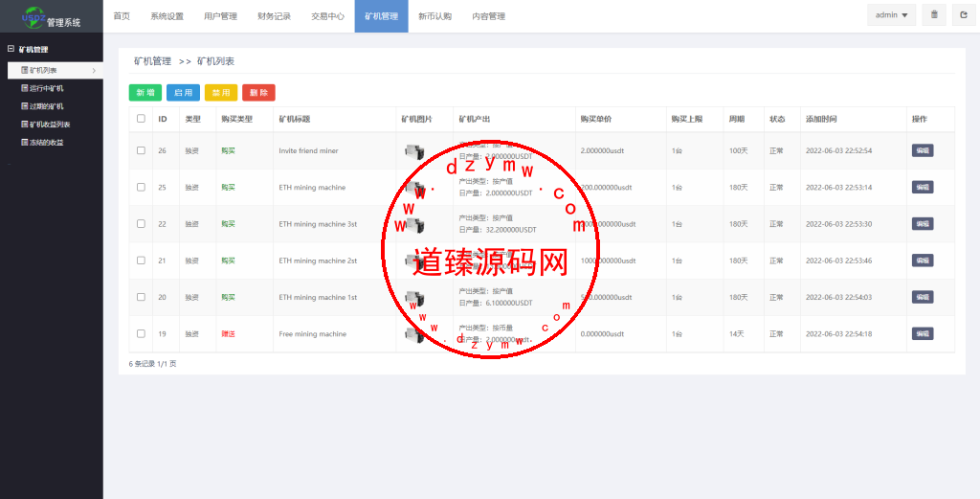Click the green 购买 label in row 26
This screenshot has height=499, width=980.
[228, 150]
